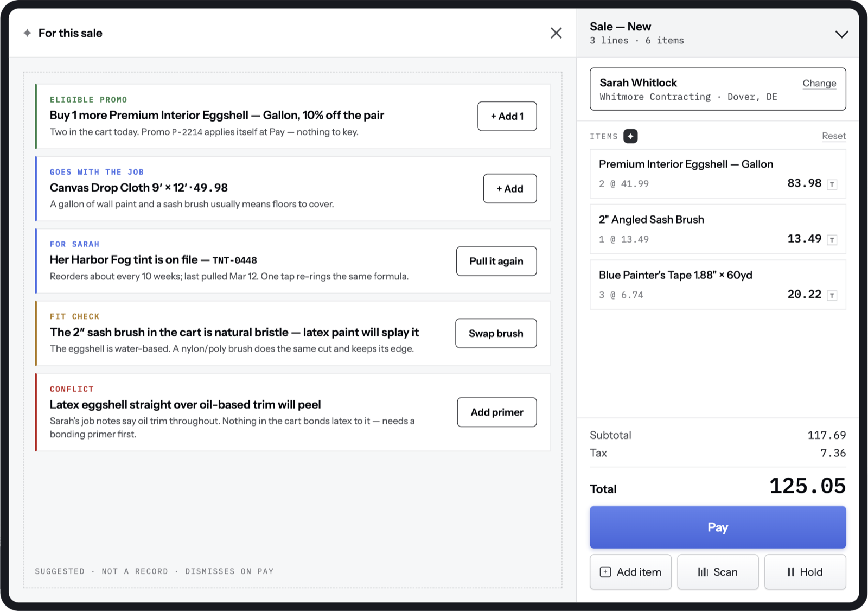Click Swap brush button
Viewport: 868px width, 611px height.
click(496, 333)
